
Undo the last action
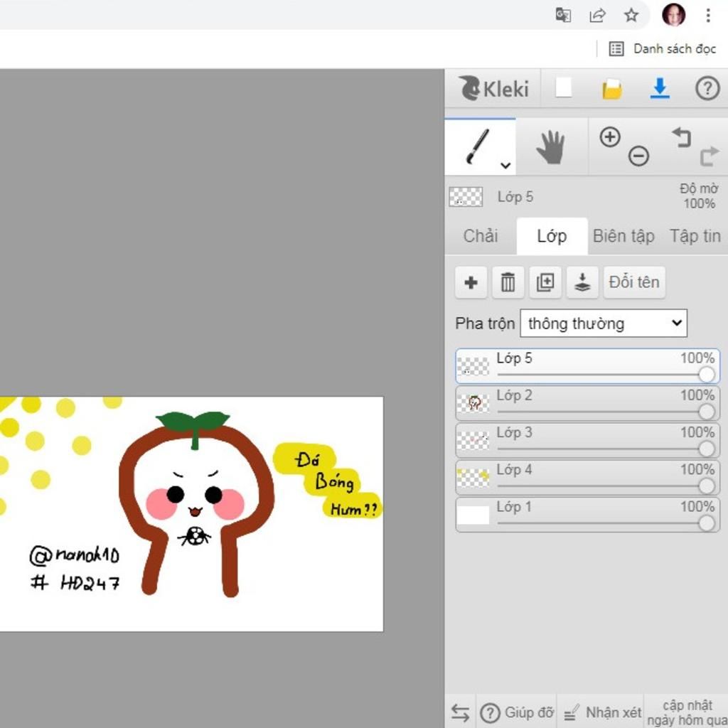pos(681,137)
